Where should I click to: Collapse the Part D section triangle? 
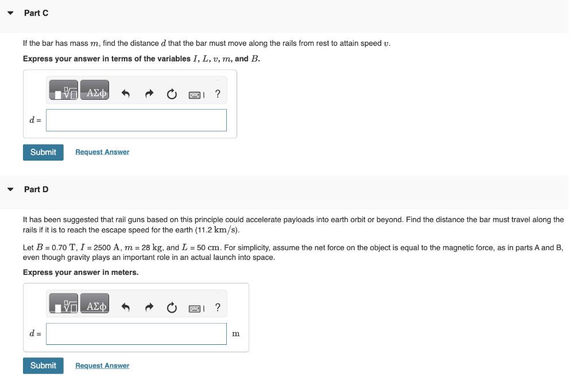10,189
